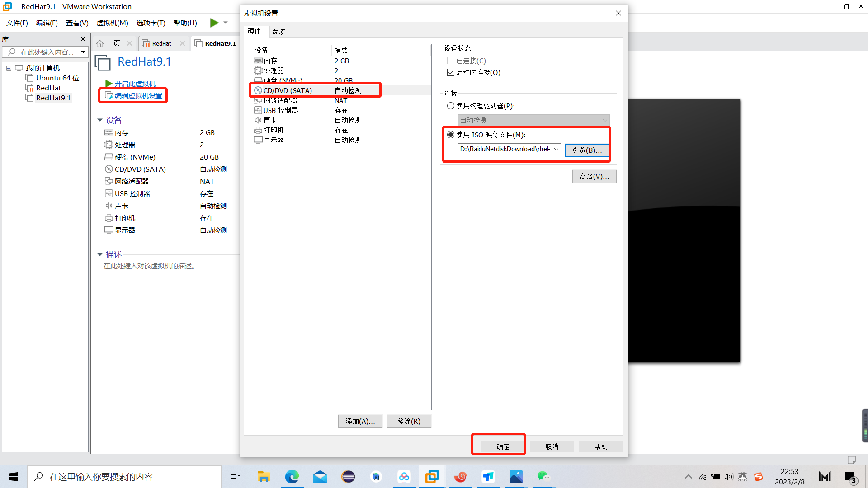Toggle Connect at power on checkbox
This screenshot has height=488, width=868.
(451, 72)
